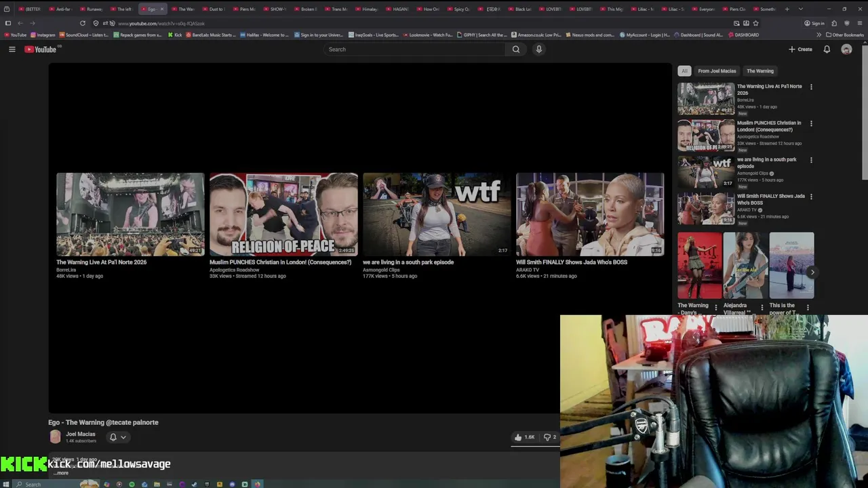This screenshot has height=488, width=868.
Task: Open browser application menu hamburger
Action: (x=859, y=23)
